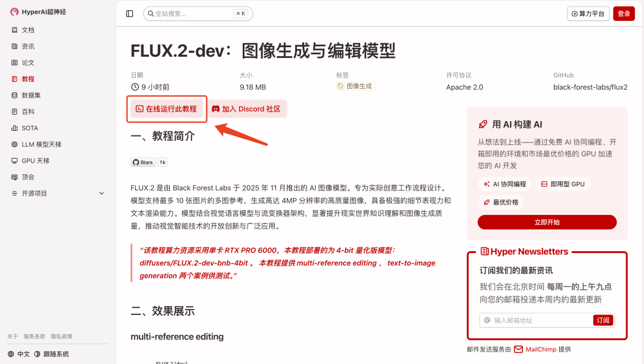Open the GitHub Stars badge
The height and width of the screenshot is (364, 644).
click(x=149, y=162)
